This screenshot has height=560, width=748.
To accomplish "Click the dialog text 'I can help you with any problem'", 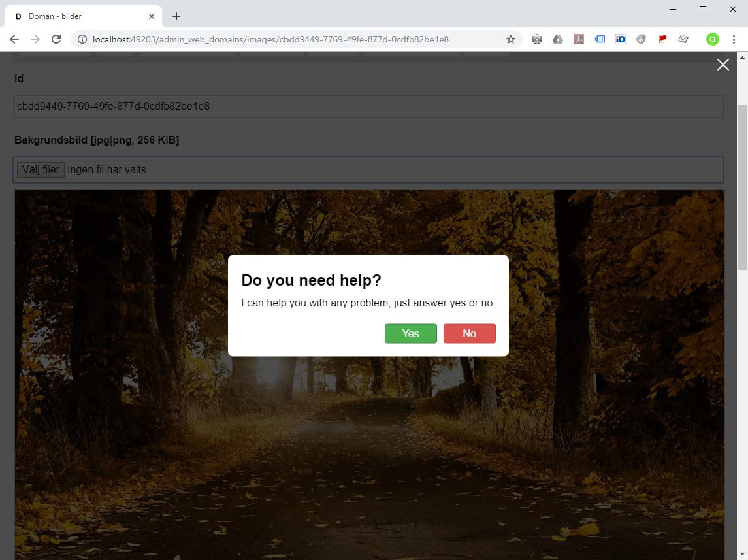I will click(316, 303).
